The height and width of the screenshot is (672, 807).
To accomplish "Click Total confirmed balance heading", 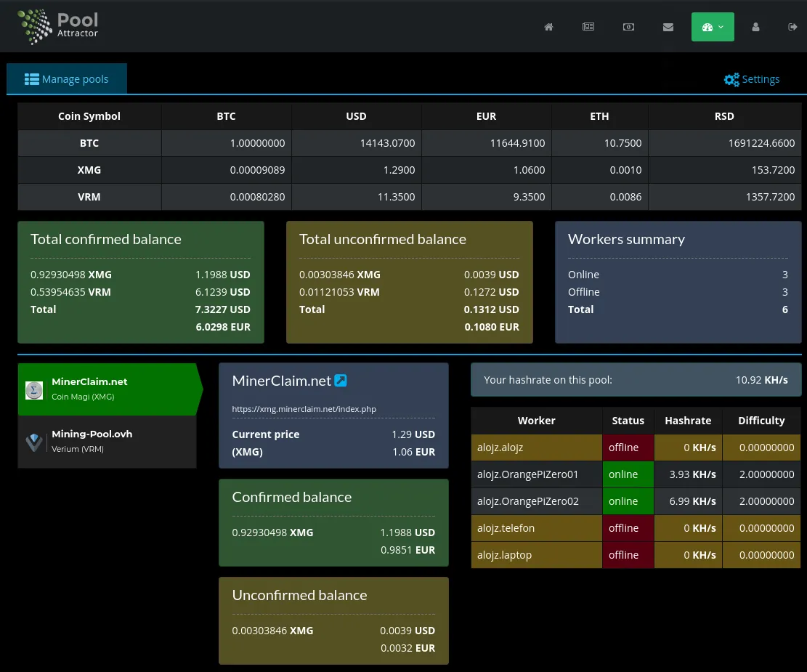I will pyautogui.click(x=105, y=240).
